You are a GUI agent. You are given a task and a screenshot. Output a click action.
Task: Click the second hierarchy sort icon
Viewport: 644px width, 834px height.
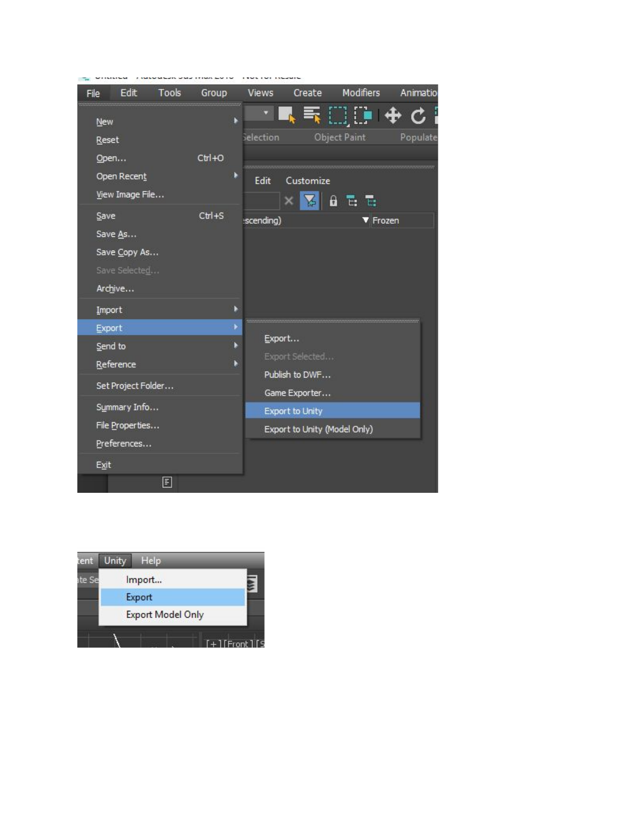[x=371, y=201]
